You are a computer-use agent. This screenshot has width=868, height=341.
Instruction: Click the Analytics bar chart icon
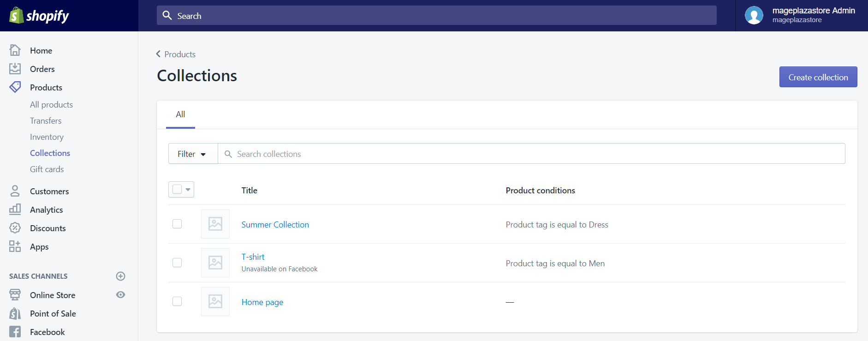coord(15,209)
